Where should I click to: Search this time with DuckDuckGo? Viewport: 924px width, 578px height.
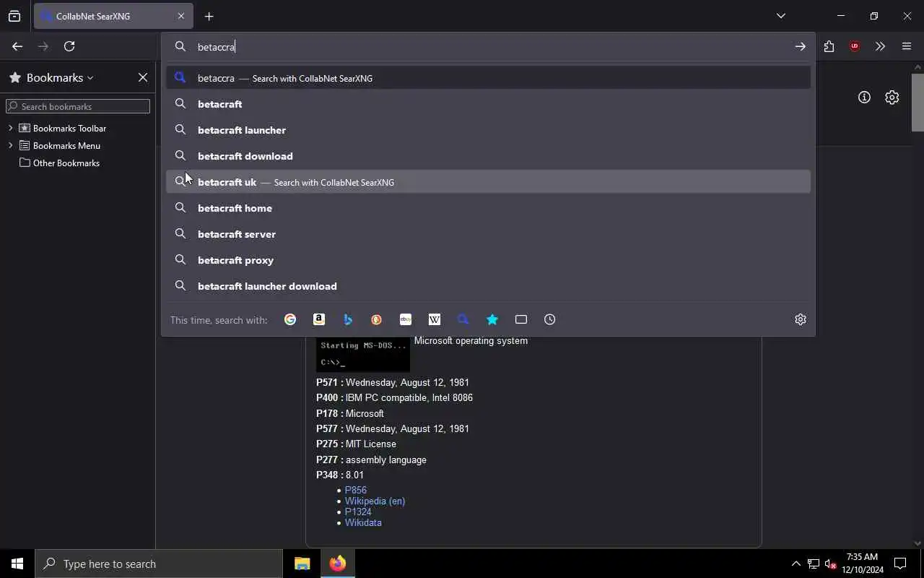pos(377,319)
